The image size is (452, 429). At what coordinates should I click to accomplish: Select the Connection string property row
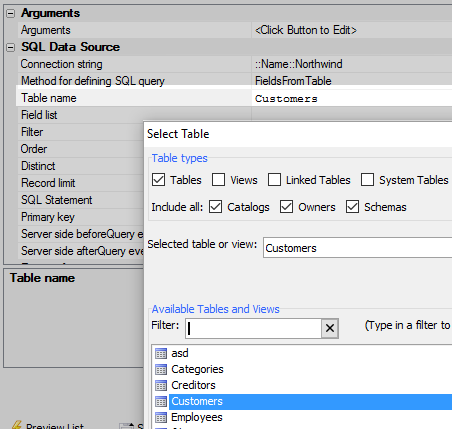click(235, 64)
